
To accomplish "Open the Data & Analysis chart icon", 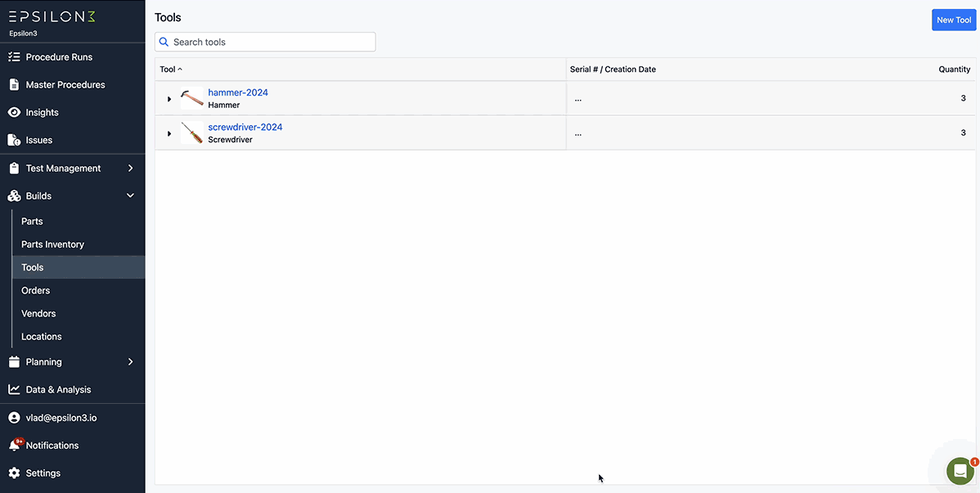I will pos(13,389).
